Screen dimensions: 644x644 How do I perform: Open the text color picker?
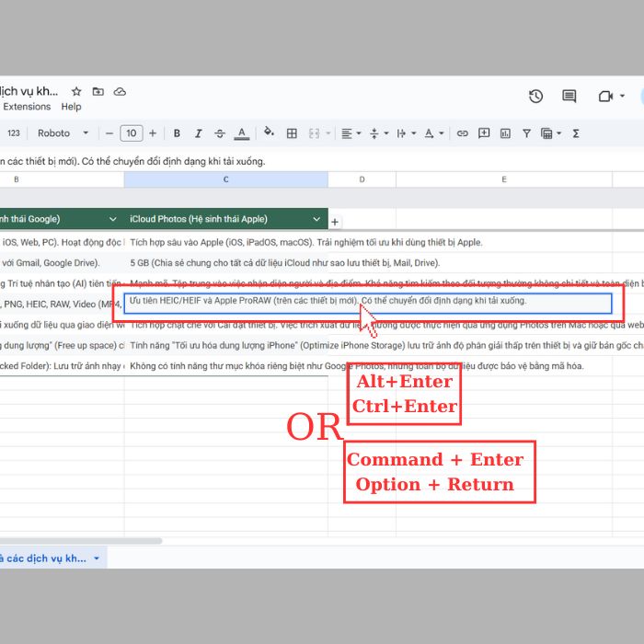pos(241,133)
